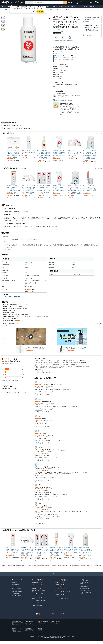Show previous items in こちらもおすすめ carousel
The height and width of the screenshot is (644, 103).
click(3, 147)
